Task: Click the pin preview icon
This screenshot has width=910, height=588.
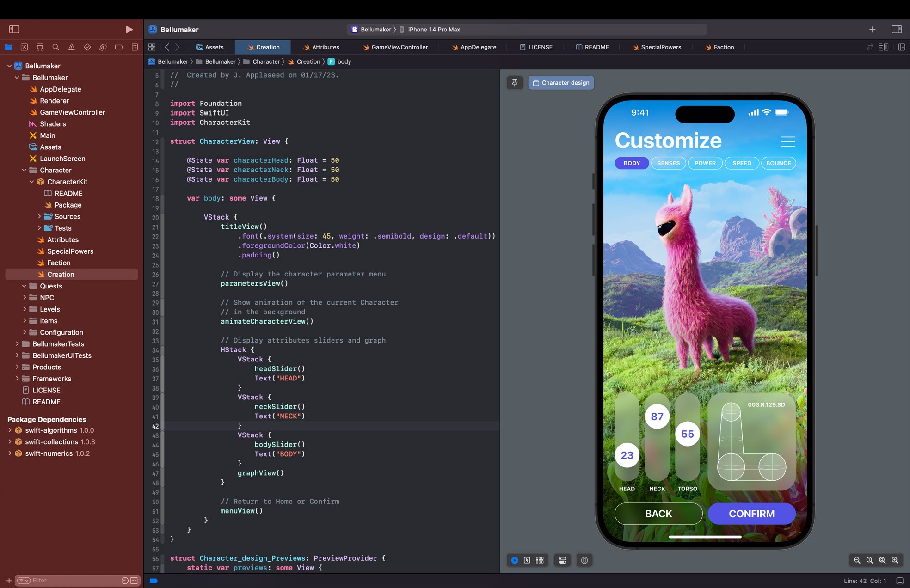Action: pyautogui.click(x=515, y=83)
